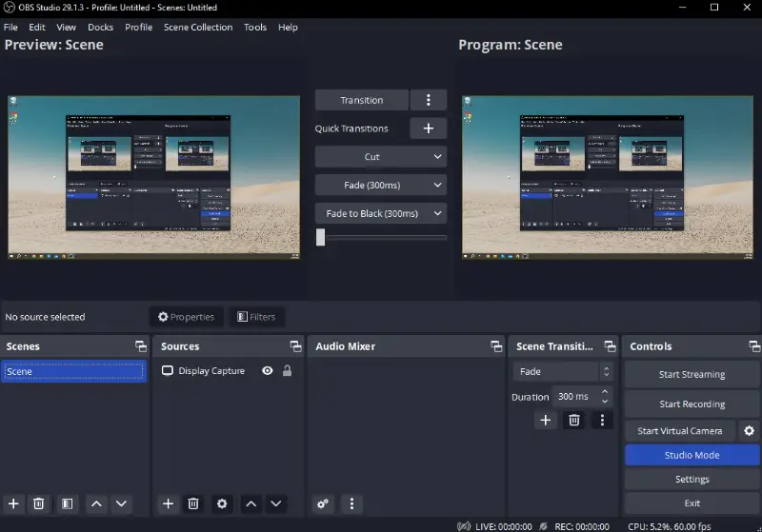Click Start Streaming
The height and width of the screenshot is (532, 762).
click(x=692, y=374)
